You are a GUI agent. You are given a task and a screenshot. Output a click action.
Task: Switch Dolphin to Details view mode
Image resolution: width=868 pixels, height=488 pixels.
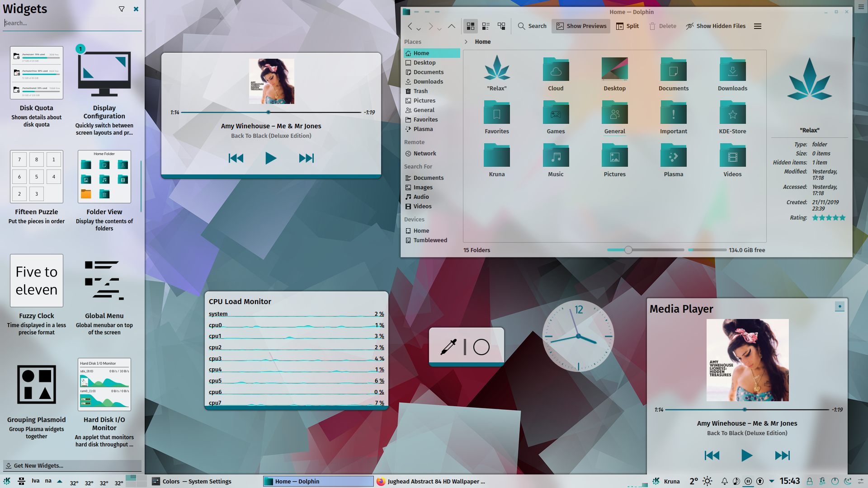486,26
